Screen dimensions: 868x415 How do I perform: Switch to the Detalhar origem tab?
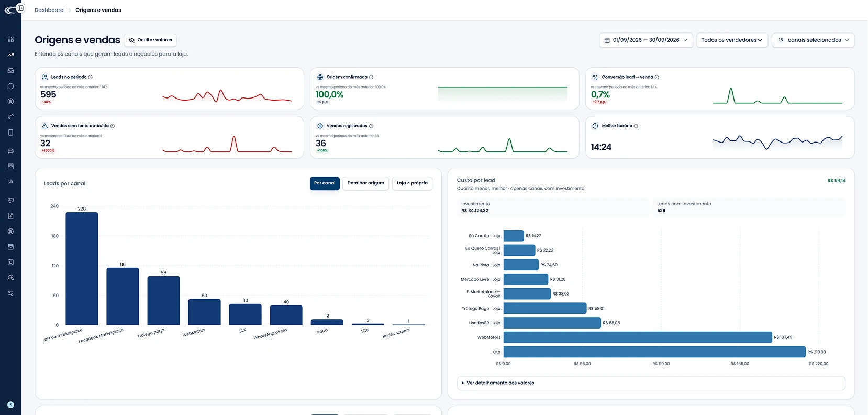(x=366, y=183)
